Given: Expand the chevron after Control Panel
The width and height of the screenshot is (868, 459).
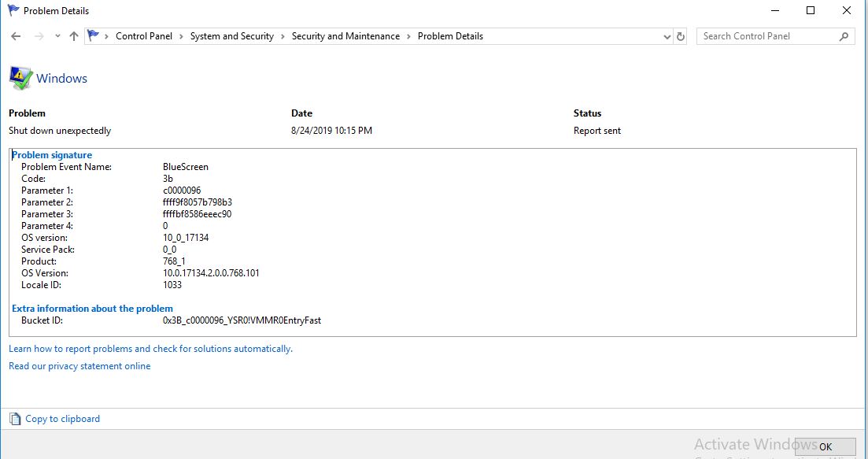Looking at the screenshot, I should coord(182,36).
